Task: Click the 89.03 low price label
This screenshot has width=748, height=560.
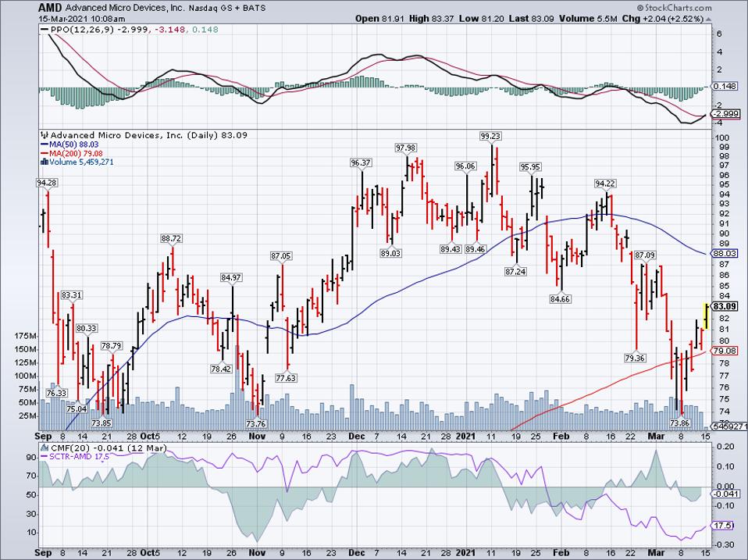Action: pyautogui.click(x=390, y=253)
